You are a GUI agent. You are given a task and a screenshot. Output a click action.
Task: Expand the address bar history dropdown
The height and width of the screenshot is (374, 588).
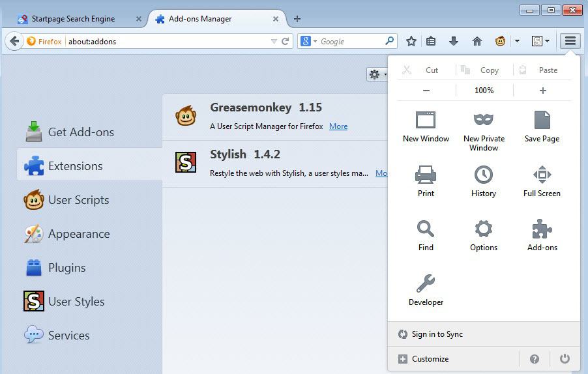(x=274, y=41)
